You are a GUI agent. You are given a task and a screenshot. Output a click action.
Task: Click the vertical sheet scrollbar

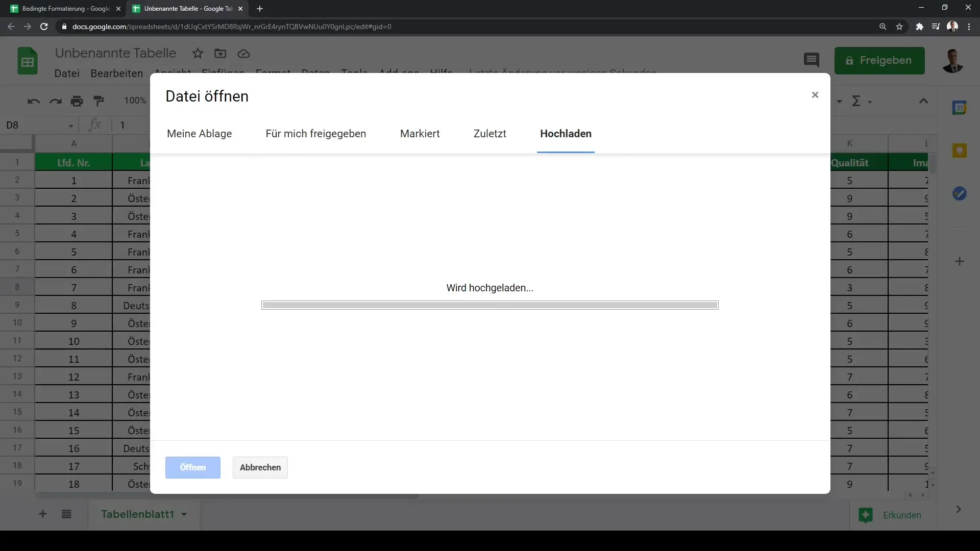pos(933,164)
